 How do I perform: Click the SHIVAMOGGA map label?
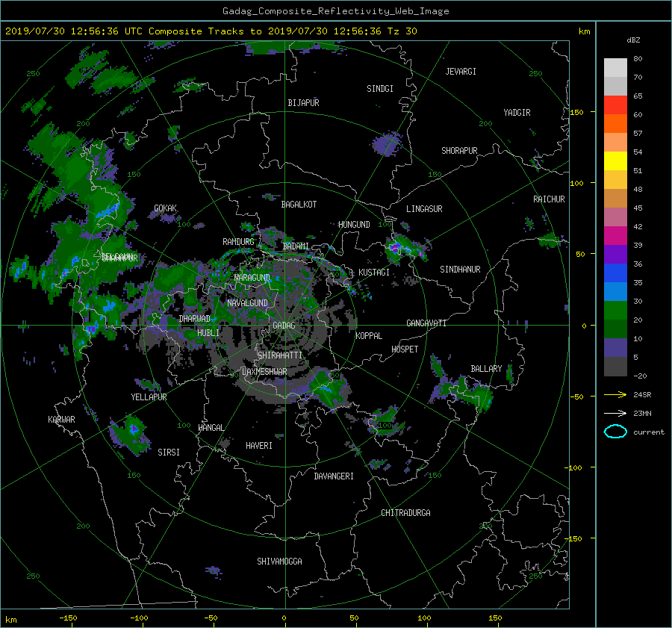click(x=279, y=562)
